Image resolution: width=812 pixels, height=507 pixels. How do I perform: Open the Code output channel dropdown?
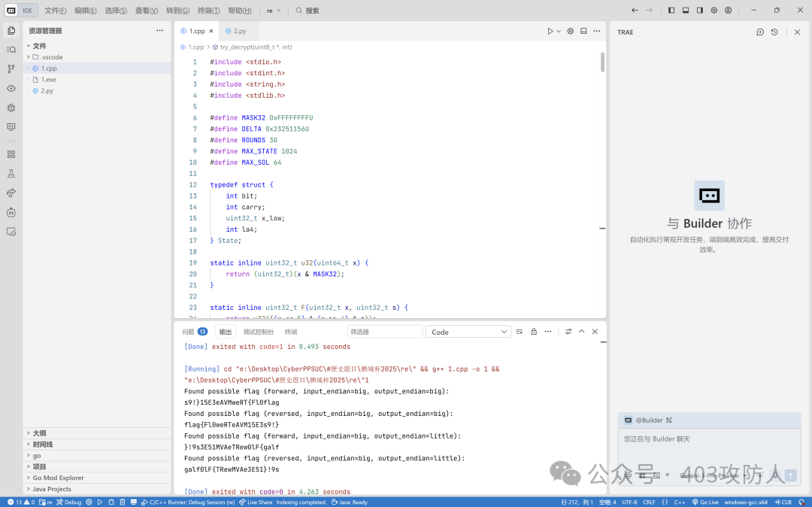(x=468, y=332)
